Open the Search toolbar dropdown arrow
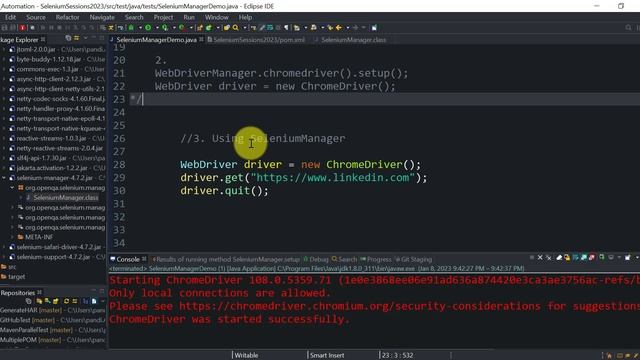 point(244,28)
